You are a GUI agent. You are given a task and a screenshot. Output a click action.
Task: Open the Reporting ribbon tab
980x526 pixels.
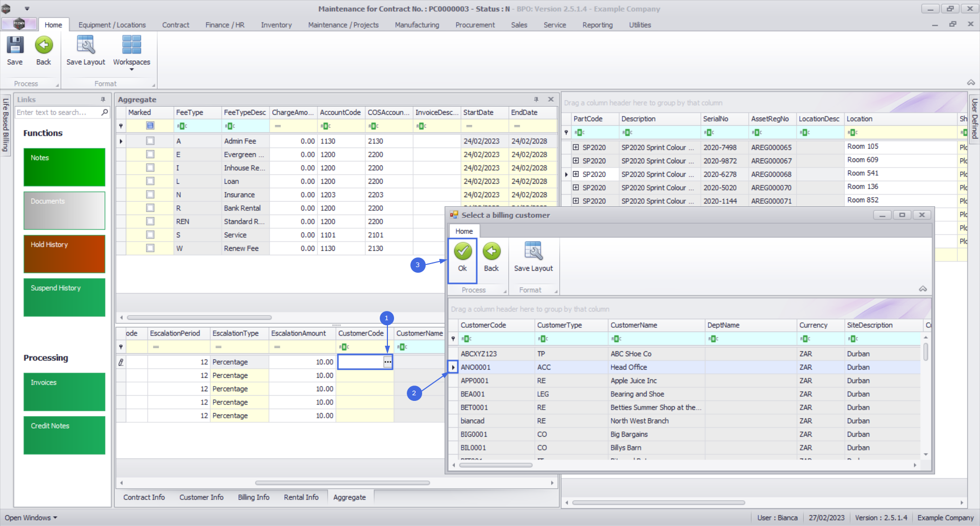598,25
